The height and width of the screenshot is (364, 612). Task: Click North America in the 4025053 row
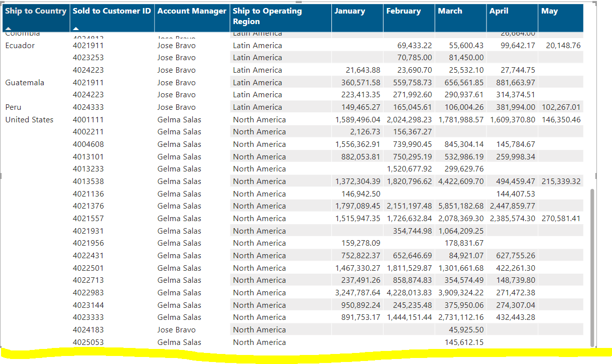(260, 342)
